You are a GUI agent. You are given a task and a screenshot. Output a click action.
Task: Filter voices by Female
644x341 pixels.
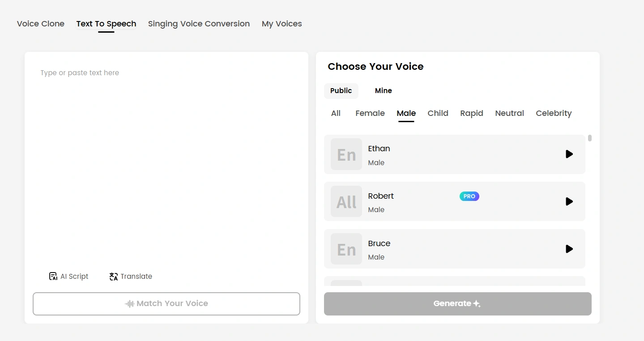tap(370, 113)
